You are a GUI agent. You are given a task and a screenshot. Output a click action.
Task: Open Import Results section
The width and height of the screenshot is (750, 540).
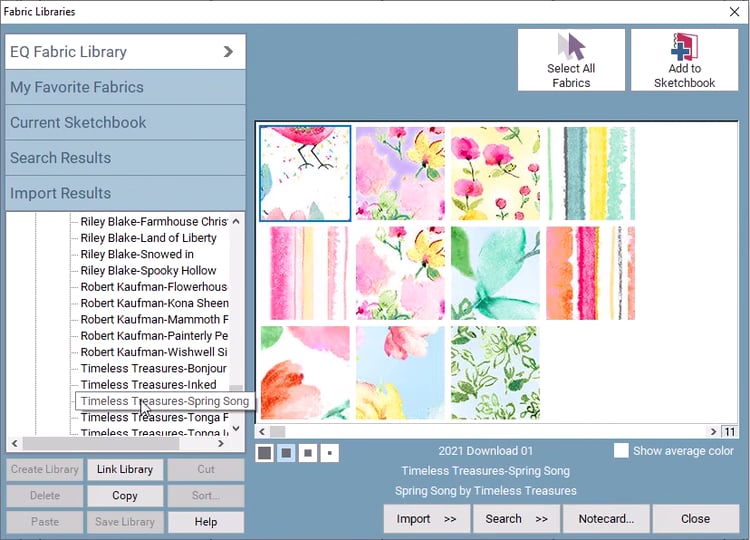125,193
